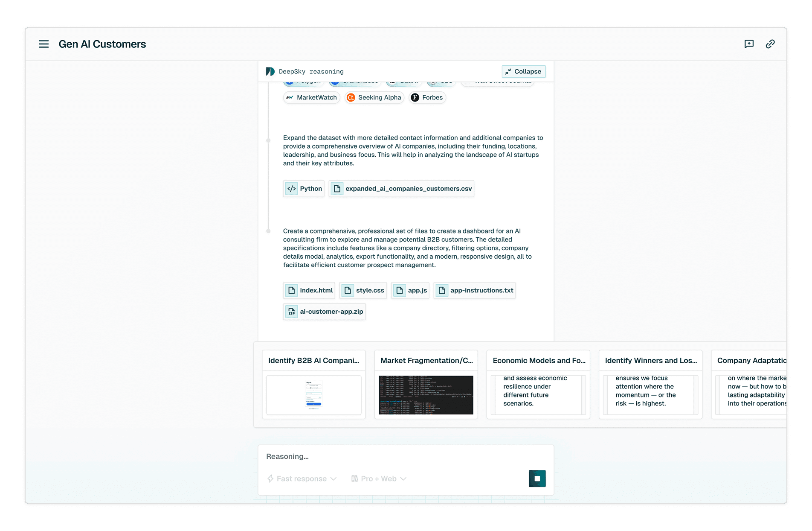View the sign-in page thumbnail
This screenshot has width=812, height=531.
pyautogui.click(x=314, y=395)
